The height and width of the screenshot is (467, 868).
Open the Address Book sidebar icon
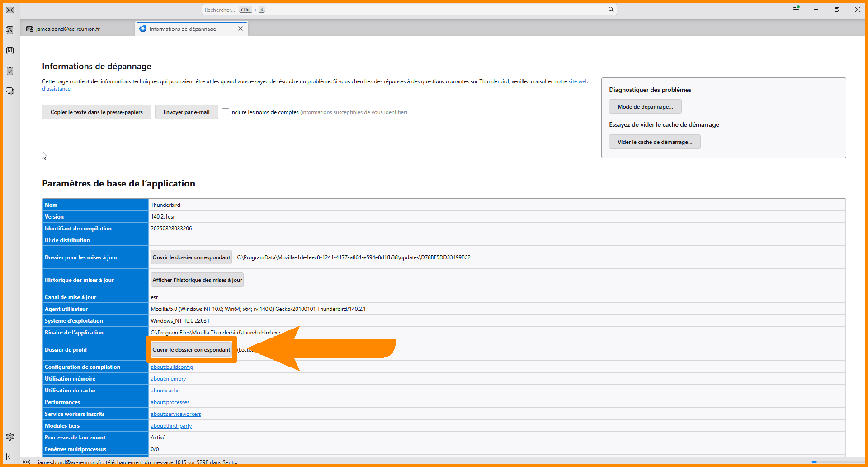pyautogui.click(x=10, y=30)
